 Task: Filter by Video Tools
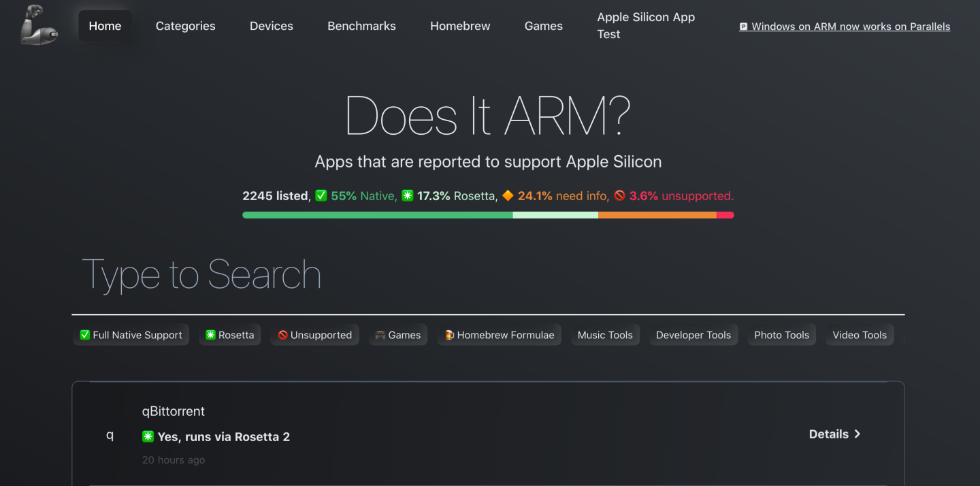[860, 335]
